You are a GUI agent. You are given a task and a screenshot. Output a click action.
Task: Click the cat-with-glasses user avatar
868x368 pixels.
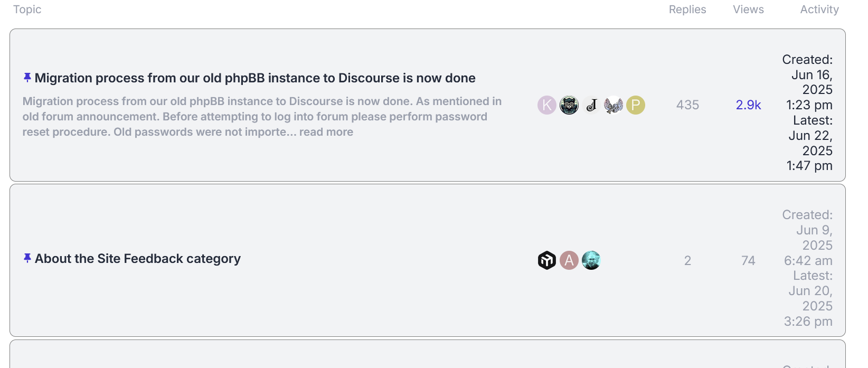[569, 105]
